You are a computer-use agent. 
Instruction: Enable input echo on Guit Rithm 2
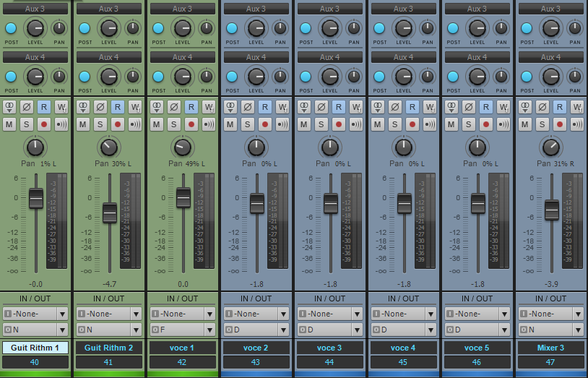tap(136, 124)
